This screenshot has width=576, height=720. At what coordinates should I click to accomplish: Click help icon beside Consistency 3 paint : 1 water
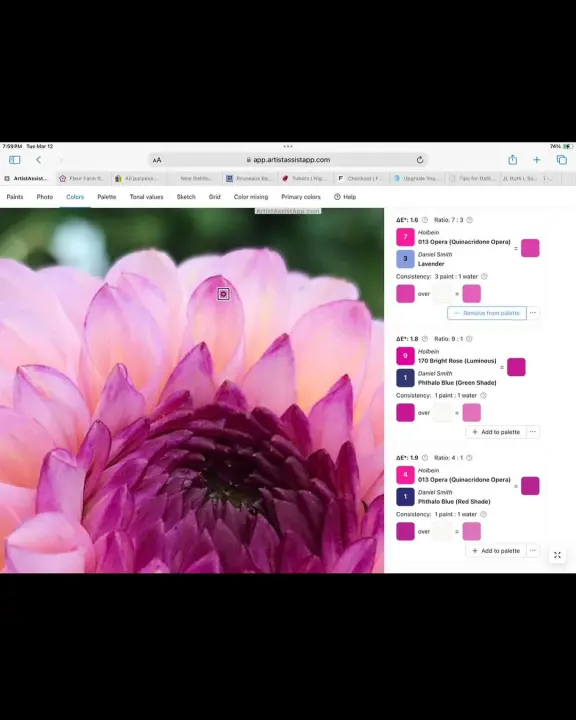[484, 276]
